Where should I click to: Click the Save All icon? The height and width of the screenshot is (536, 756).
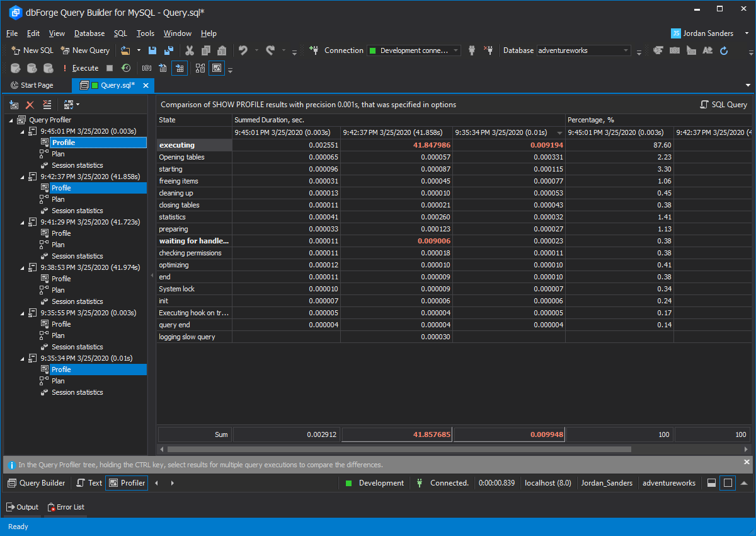[169, 50]
